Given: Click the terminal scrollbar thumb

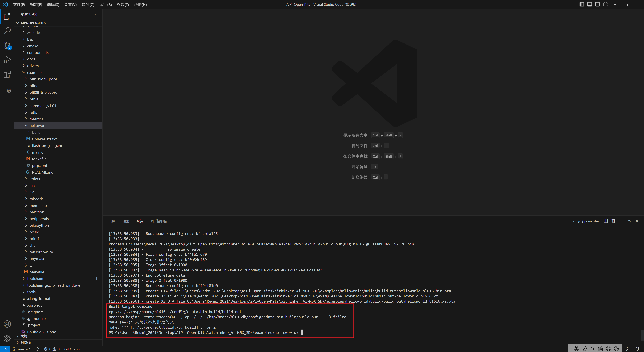Looking at the screenshot, I should (x=642, y=336).
